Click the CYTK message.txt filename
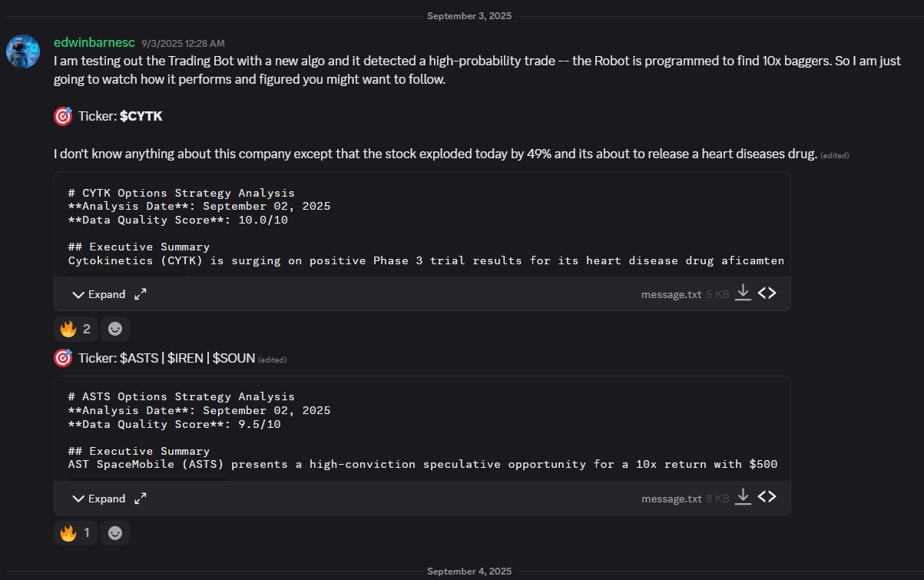 [671, 294]
